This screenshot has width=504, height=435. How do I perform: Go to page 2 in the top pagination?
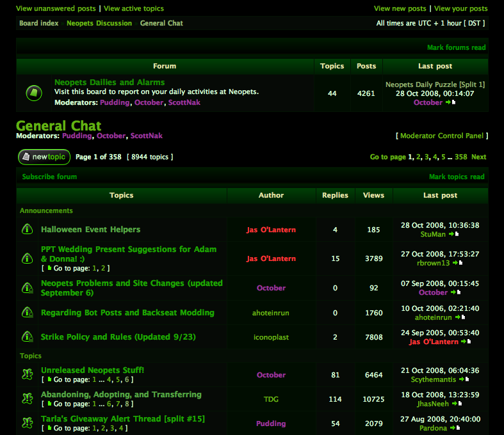[418, 157]
